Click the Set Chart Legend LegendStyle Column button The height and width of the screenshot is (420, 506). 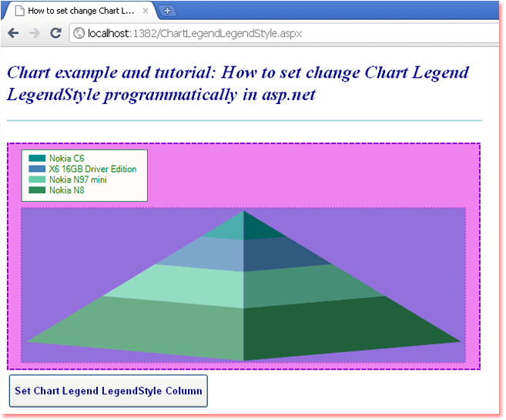click(x=108, y=391)
